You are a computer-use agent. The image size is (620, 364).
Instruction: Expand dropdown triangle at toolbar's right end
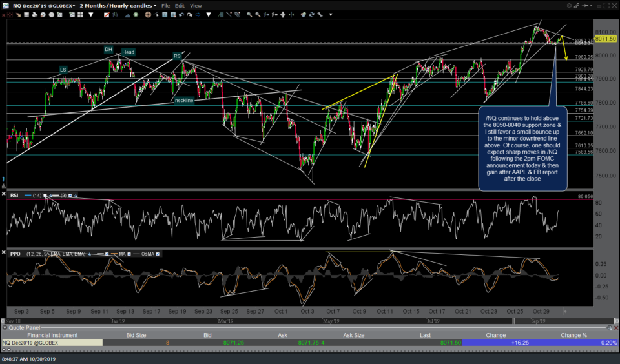[331, 15]
